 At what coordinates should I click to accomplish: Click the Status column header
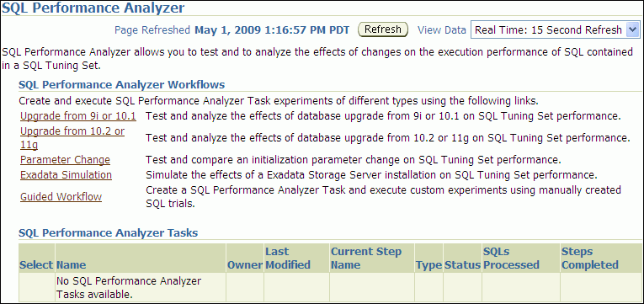click(462, 265)
